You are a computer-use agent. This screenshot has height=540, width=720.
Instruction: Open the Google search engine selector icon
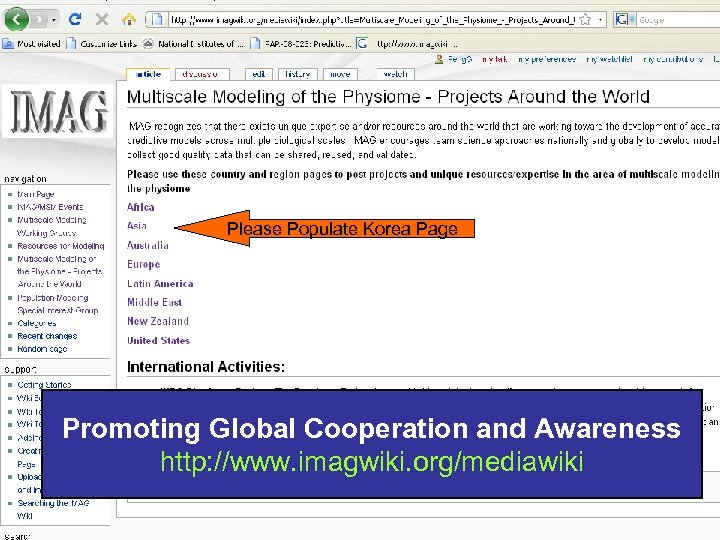[624, 20]
